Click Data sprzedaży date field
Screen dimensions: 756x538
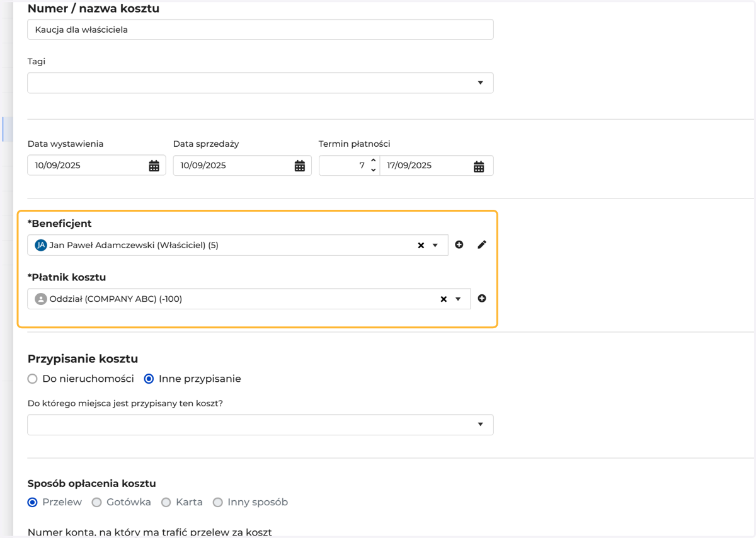242,166
